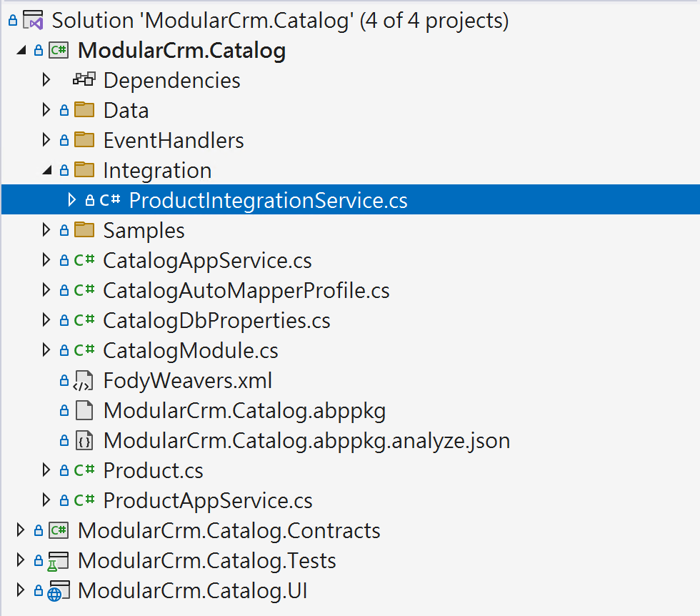Expand the Data folder tree node
Viewport: 700px width, 616px height.
pyautogui.click(x=45, y=110)
